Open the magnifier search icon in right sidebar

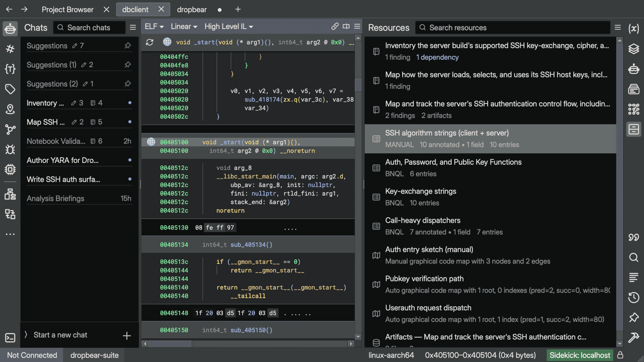tap(634, 257)
